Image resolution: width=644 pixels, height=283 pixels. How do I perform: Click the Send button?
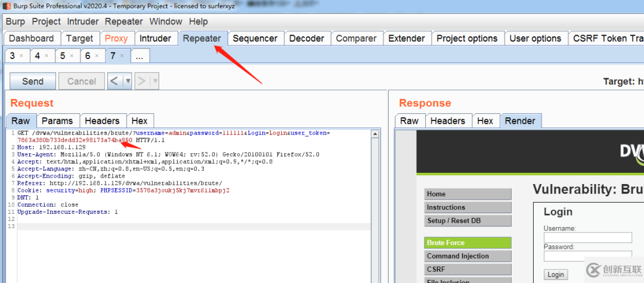pos(33,81)
